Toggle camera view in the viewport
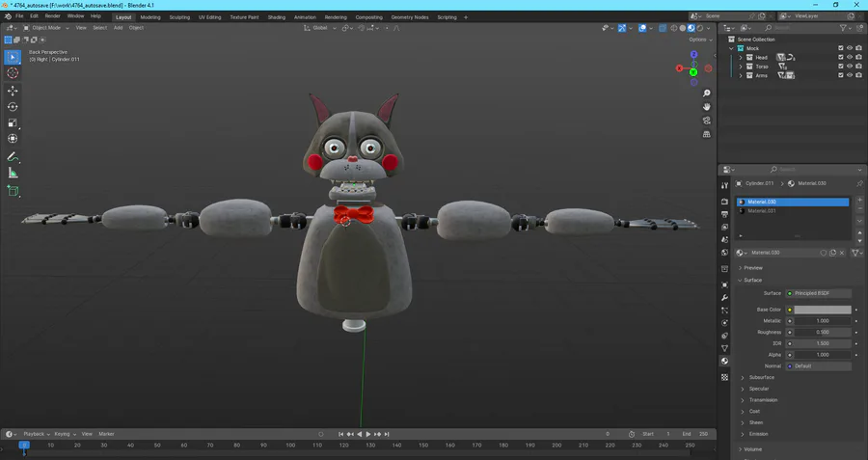Image resolution: width=868 pixels, height=460 pixels. (x=706, y=121)
